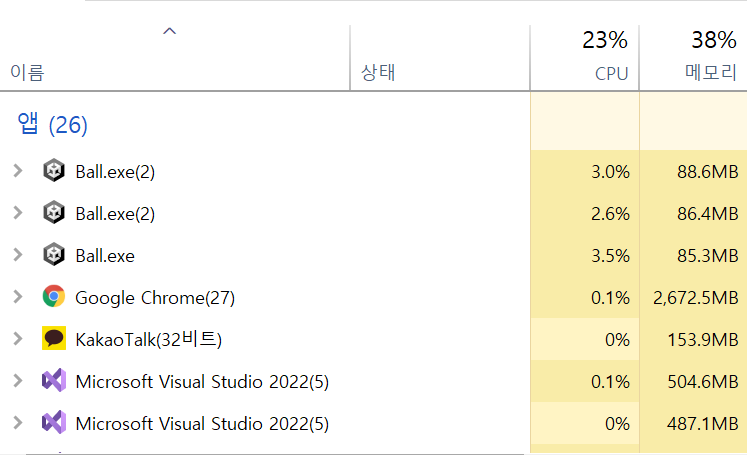The height and width of the screenshot is (455, 747).
Task: Select Microsoft Visual Studio 2022(5) name with 0.1% CPU
Action: tap(202, 382)
